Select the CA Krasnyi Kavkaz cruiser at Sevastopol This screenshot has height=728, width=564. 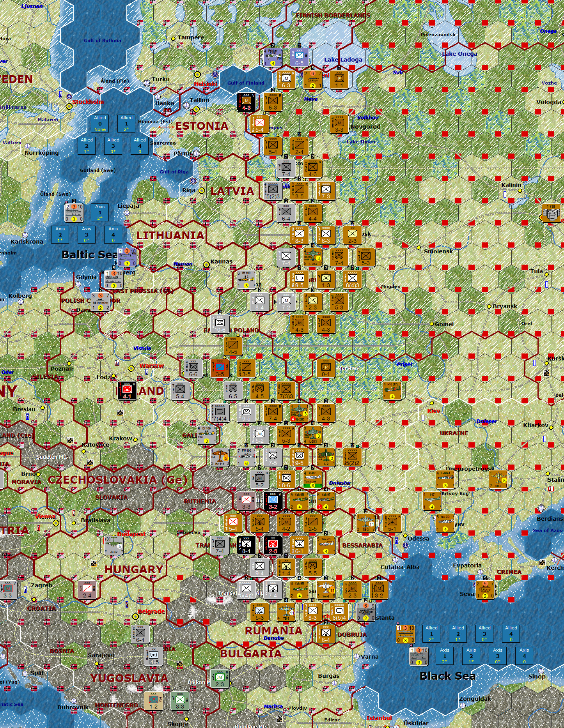pos(485,590)
